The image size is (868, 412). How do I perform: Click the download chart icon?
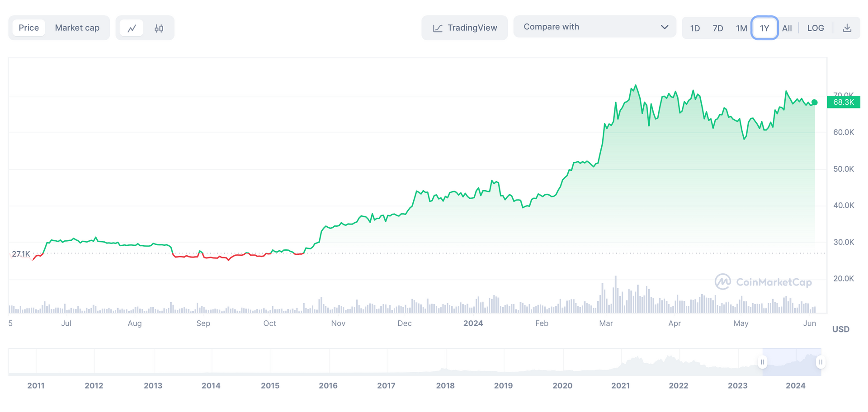[847, 28]
